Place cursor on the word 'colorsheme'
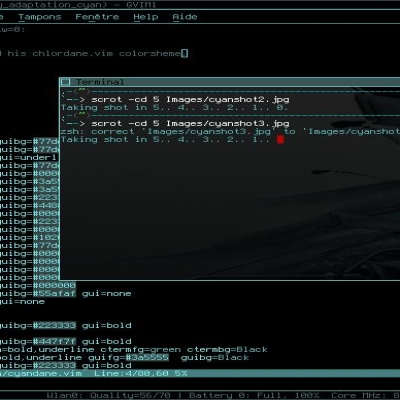The image size is (400, 400). coord(150,54)
